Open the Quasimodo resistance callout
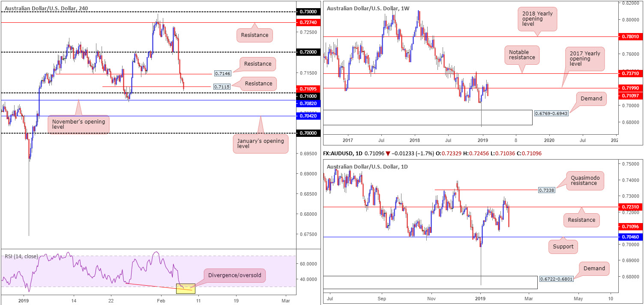Viewport: 644px width, 305px height. (584, 180)
